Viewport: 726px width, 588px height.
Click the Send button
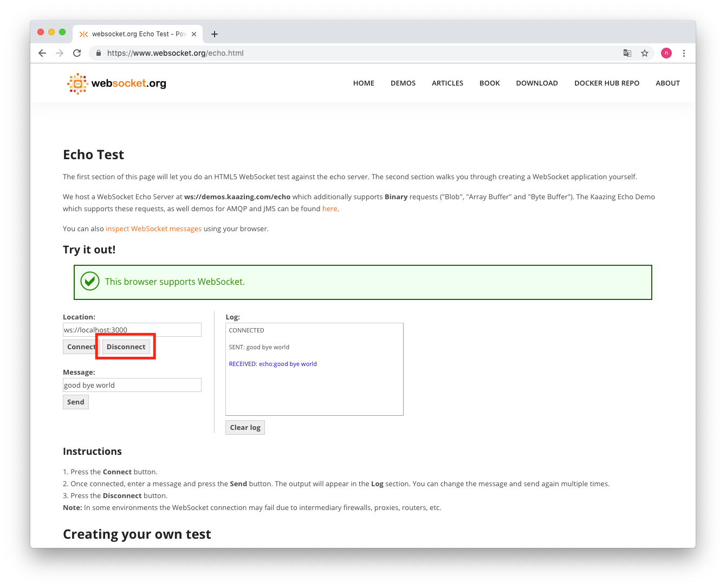[76, 402]
